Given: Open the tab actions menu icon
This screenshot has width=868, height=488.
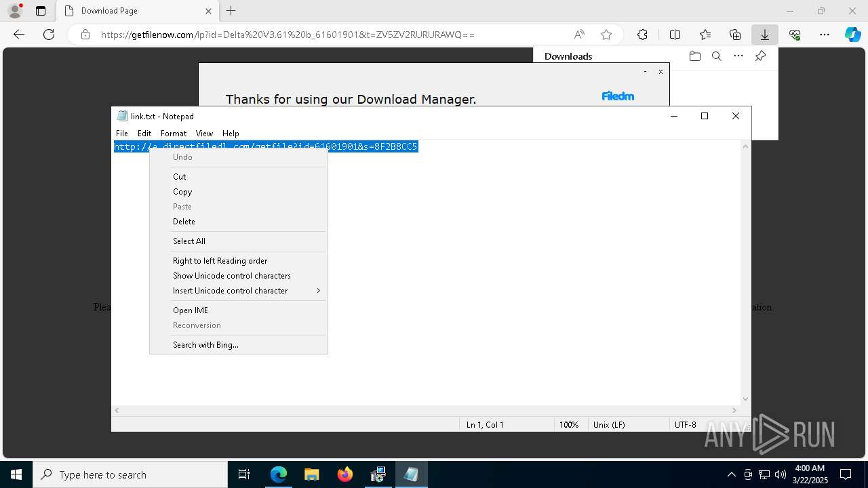Looking at the screenshot, I should (41, 11).
